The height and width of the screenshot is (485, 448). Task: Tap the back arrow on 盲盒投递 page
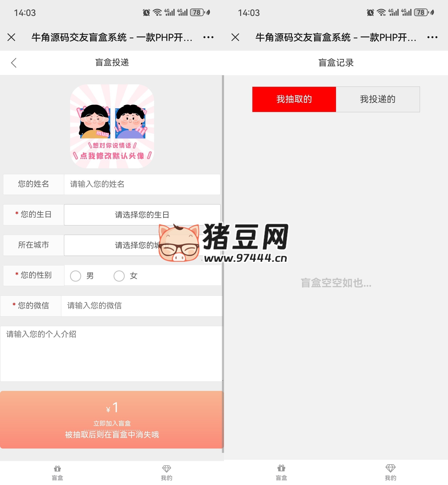[x=14, y=63]
